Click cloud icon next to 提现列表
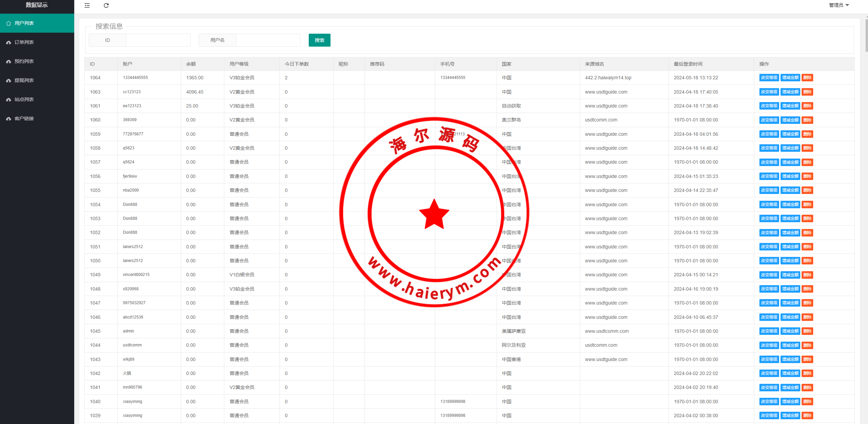 point(9,80)
